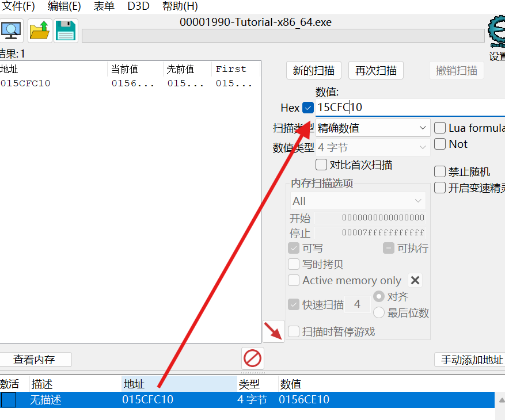Open the 扫描类型 精确数值 dropdown
505x420 pixels.
[x=373, y=128]
